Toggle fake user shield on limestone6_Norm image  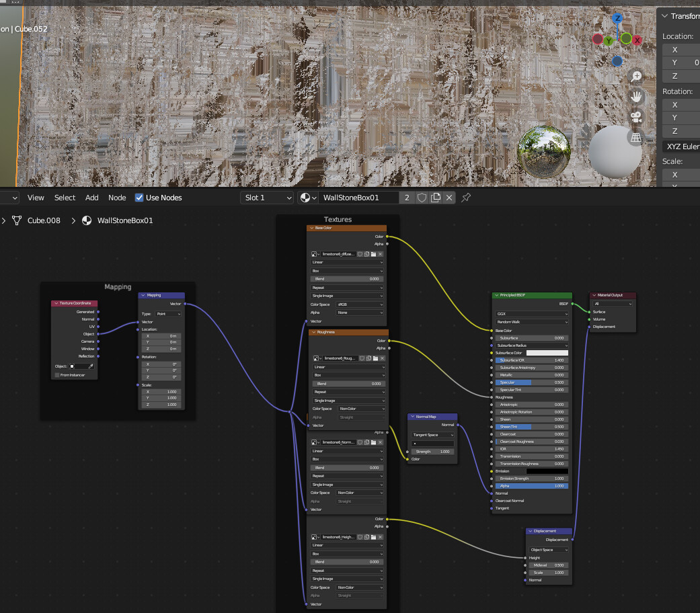click(x=360, y=442)
